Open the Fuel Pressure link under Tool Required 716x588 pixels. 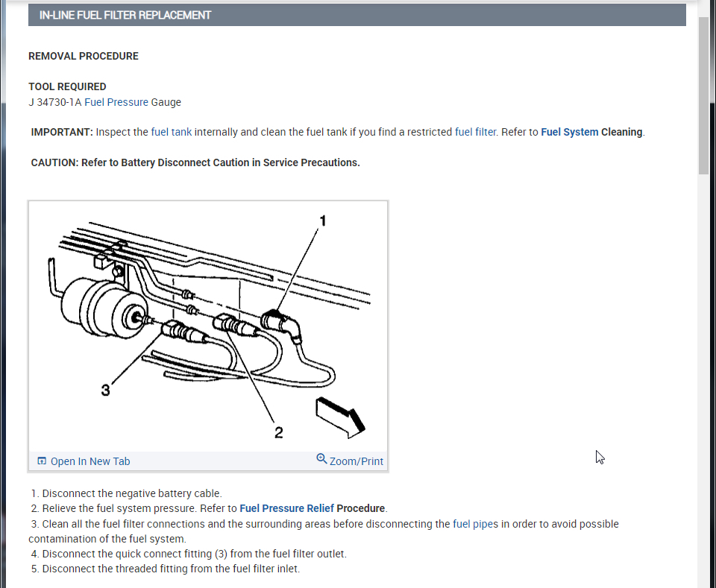(116, 102)
